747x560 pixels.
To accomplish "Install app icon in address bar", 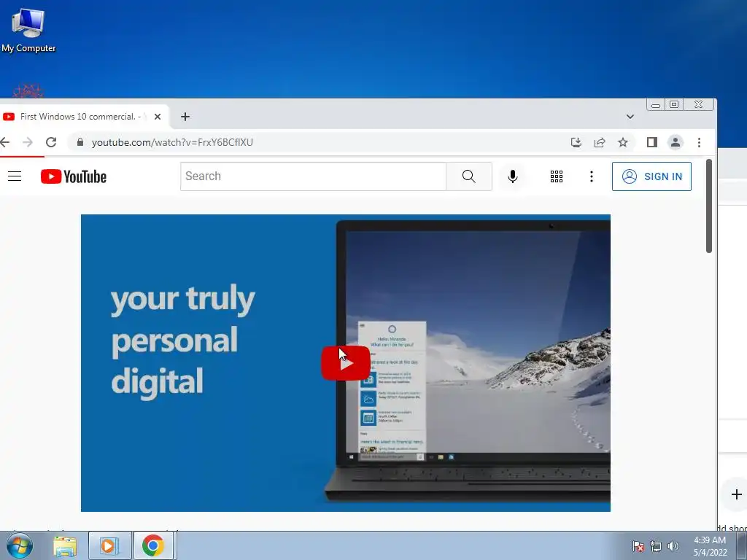I will click(576, 142).
